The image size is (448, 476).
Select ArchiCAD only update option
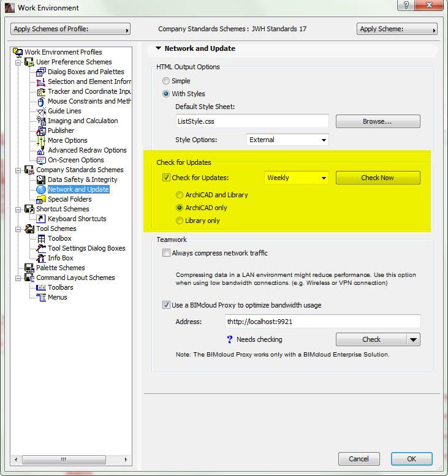(x=180, y=208)
